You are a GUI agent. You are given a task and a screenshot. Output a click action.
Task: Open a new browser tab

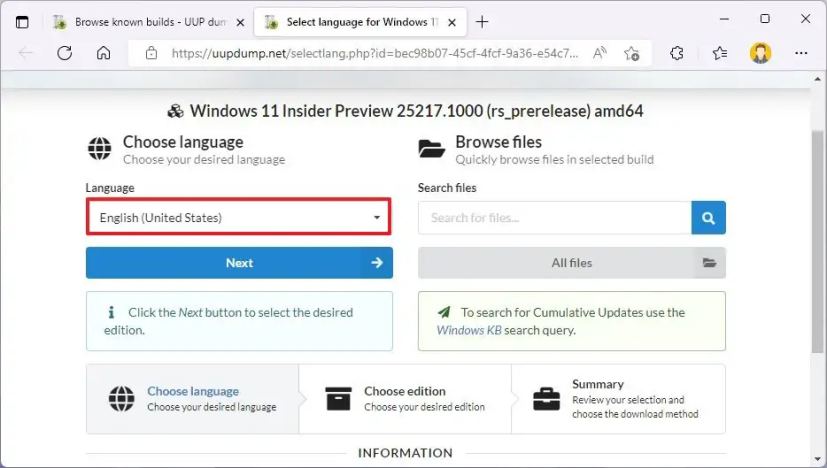click(482, 22)
